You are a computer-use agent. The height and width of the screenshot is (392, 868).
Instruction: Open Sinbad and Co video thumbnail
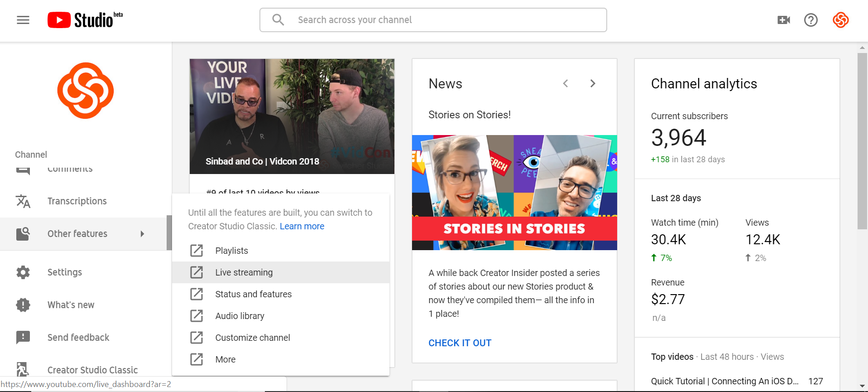pyautogui.click(x=292, y=116)
